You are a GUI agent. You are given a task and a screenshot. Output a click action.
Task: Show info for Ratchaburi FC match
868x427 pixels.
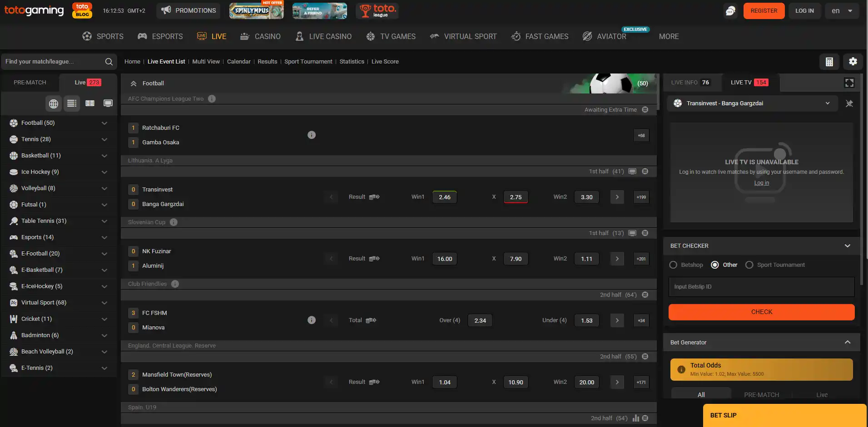[312, 135]
